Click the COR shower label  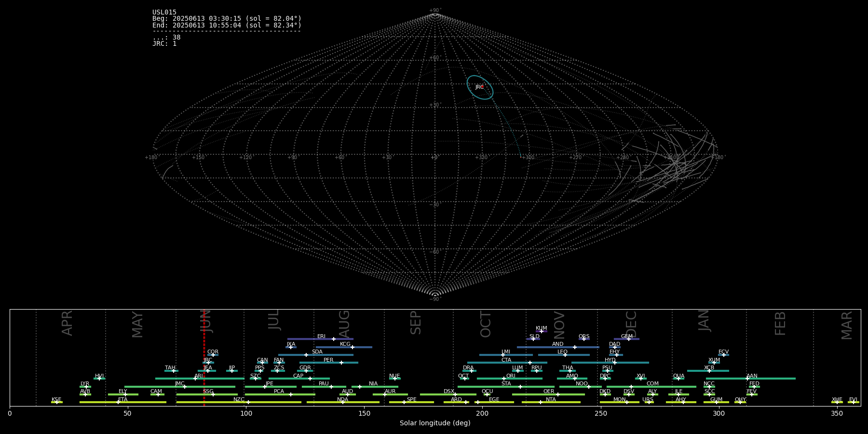(213, 352)
